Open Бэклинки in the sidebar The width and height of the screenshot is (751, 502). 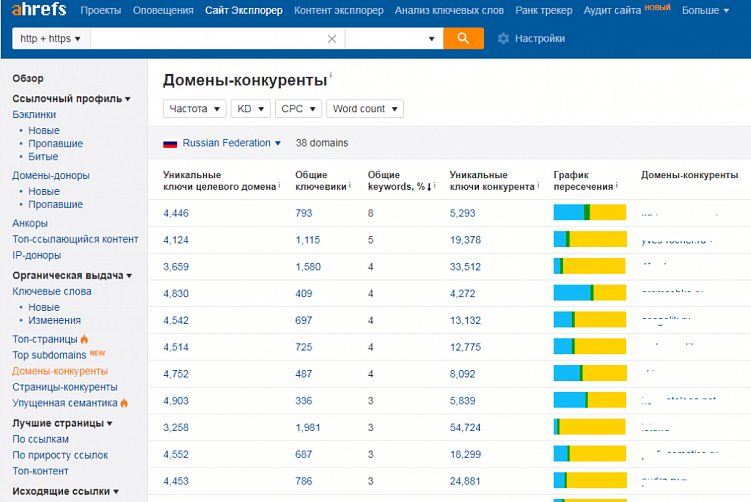click(34, 114)
